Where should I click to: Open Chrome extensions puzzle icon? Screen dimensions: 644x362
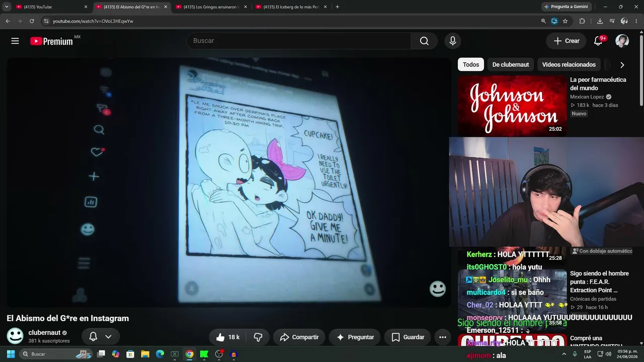[x=582, y=21]
